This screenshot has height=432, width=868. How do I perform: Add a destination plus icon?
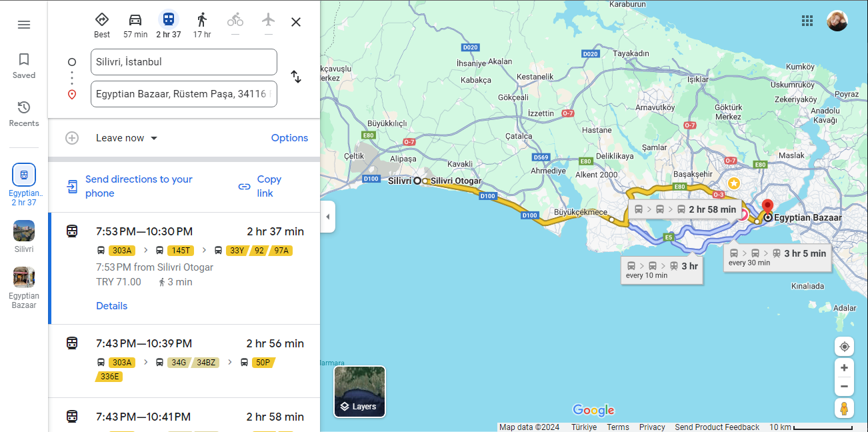[72, 138]
